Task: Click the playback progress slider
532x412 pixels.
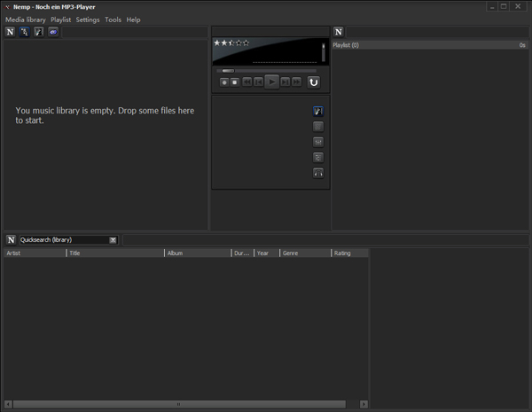Action: coord(266,71)
